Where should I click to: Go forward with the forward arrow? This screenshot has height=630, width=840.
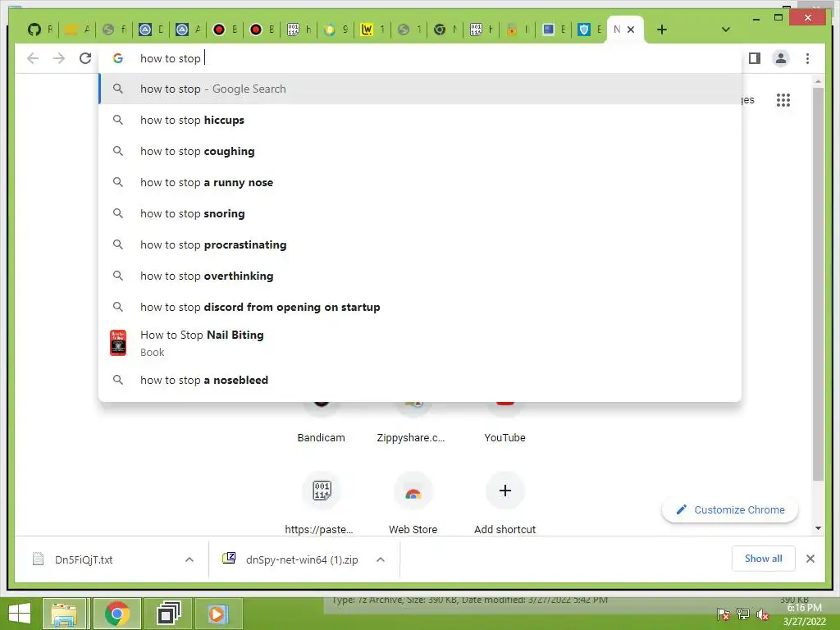point(59,58)
